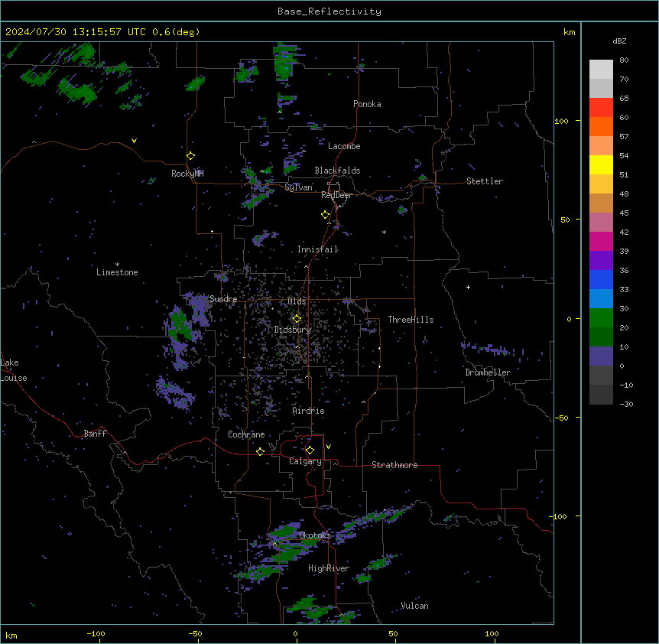Viewport: 659px width, 644px height.
Task: Click the -100 tick on bottom axis
Action: [96, 634]
